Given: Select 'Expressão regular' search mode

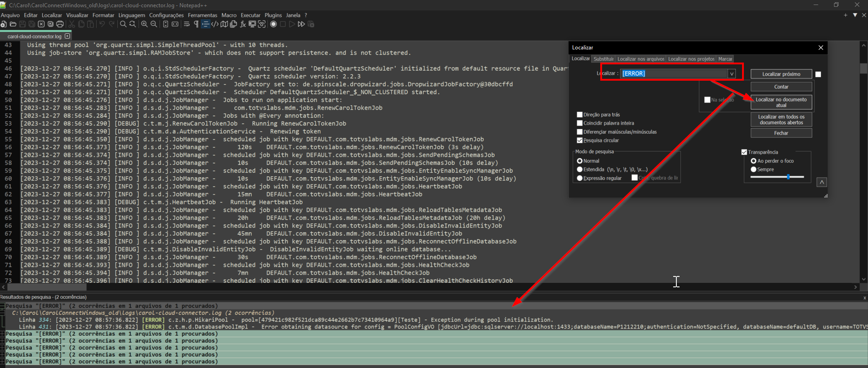Looking at the screenshot, I should click(579, 178).
